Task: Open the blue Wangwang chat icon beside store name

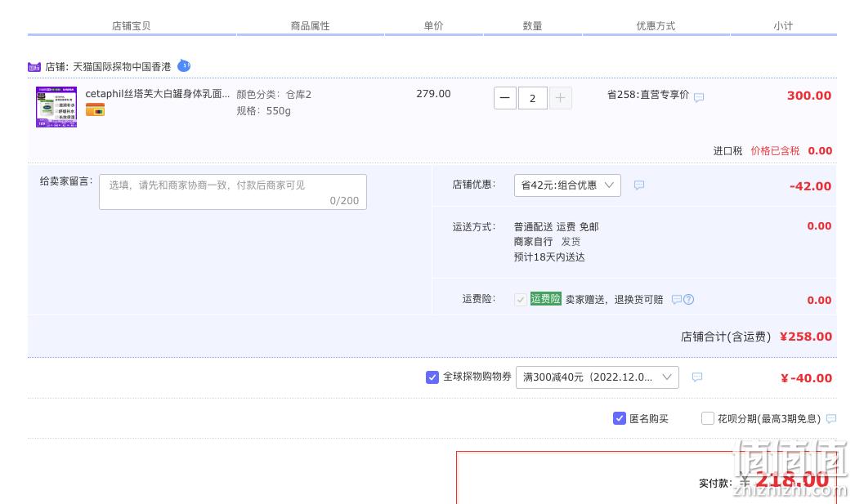Action: pos(184,66)
